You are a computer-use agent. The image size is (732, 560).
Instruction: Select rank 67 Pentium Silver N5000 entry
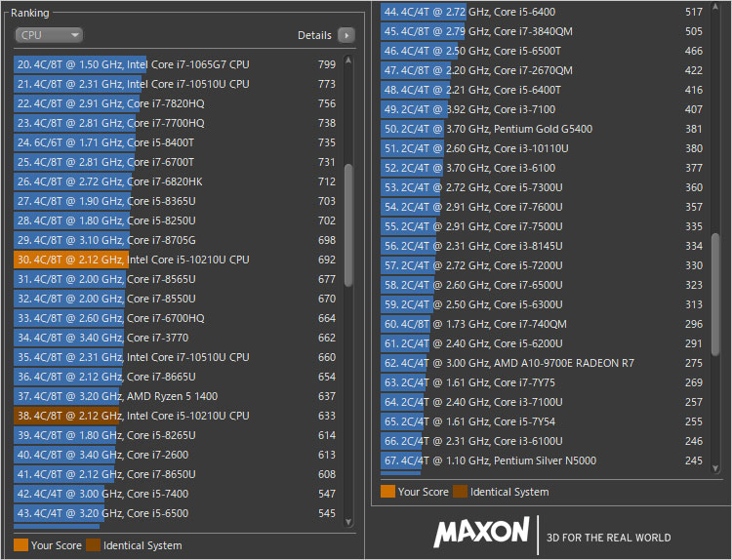(543, 461)
